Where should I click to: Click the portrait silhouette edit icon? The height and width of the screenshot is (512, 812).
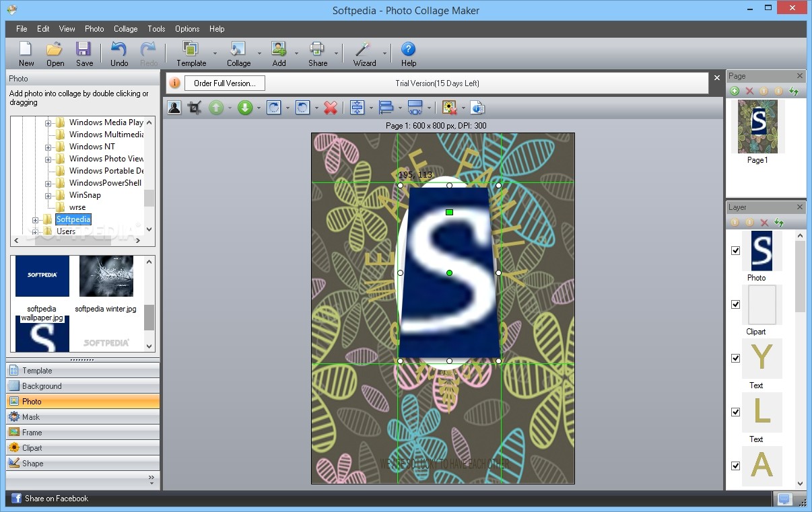click(174, 108)
